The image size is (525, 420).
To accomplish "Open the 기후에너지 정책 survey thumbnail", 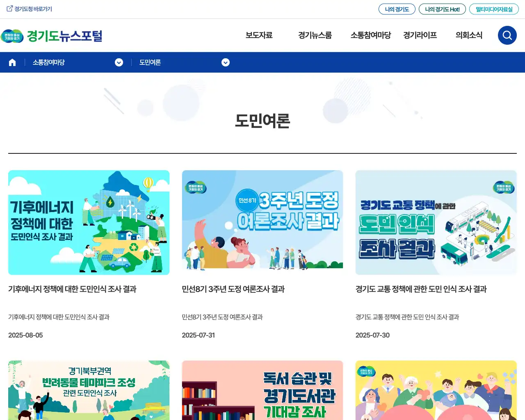I will coord(89,222).
